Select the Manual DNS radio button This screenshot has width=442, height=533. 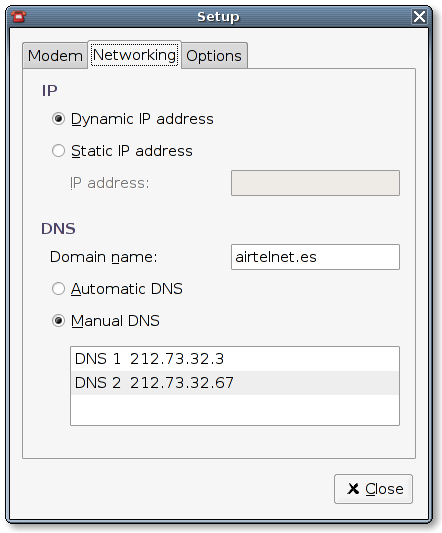click(58, 321)
